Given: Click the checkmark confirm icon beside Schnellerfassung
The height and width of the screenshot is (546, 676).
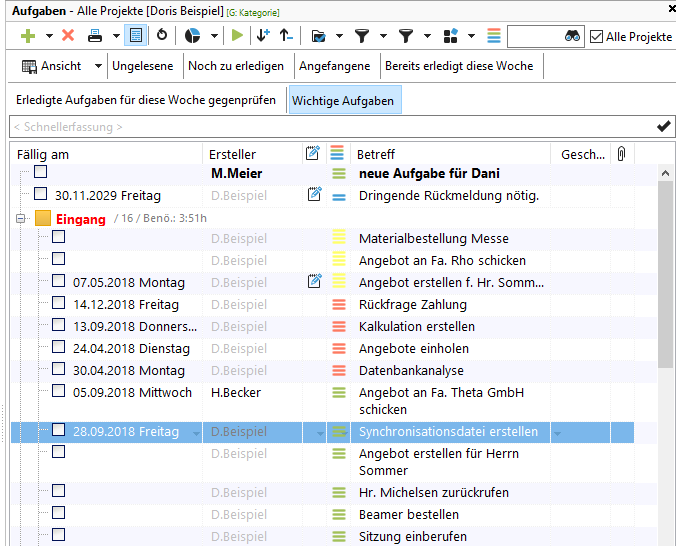Looking at the screenshot, I should (663, 126).
